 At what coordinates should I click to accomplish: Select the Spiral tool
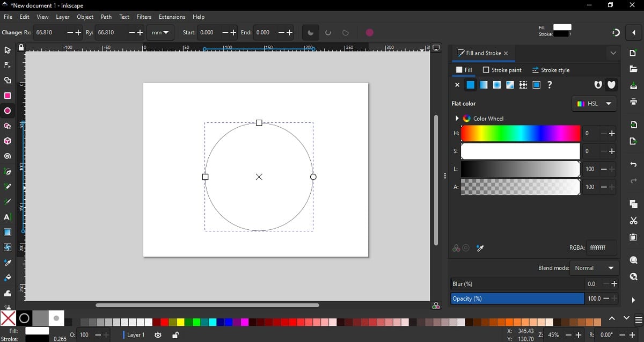click(x=8, y=157)
